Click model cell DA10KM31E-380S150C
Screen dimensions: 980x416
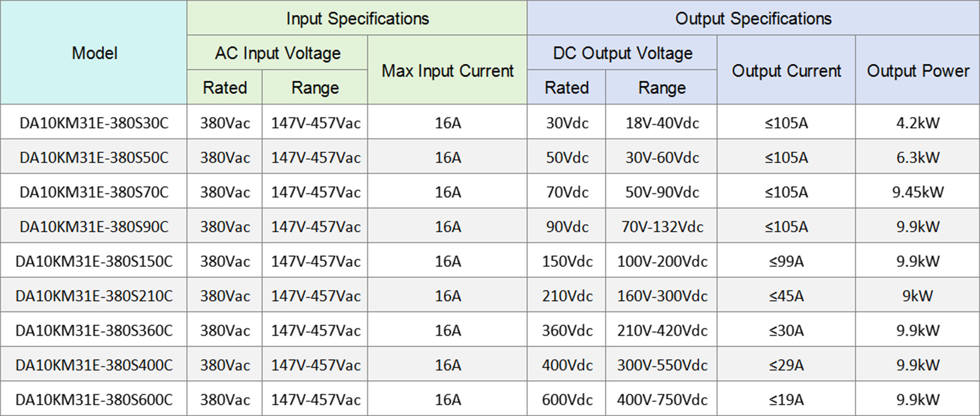94,261
